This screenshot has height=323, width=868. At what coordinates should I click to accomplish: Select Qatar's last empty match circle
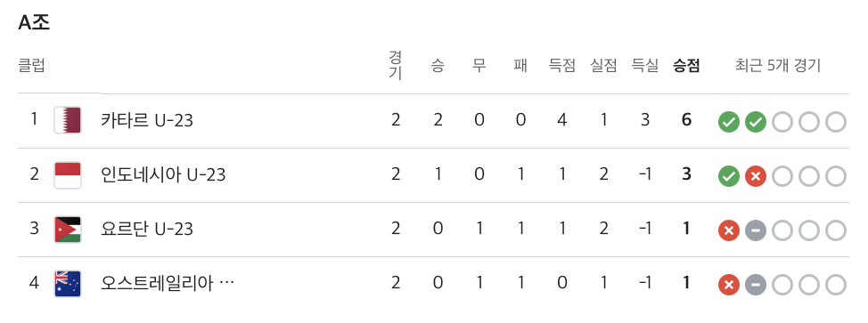click(x=836, y=122)
